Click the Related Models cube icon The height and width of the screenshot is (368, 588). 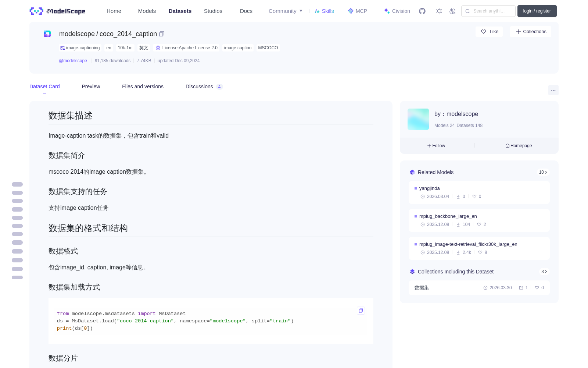point(412,172)
